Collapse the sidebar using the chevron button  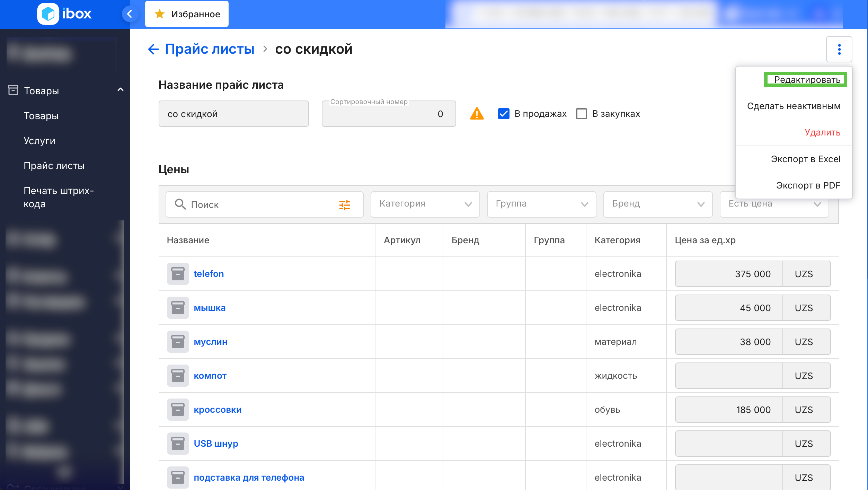tap(130, 14)
